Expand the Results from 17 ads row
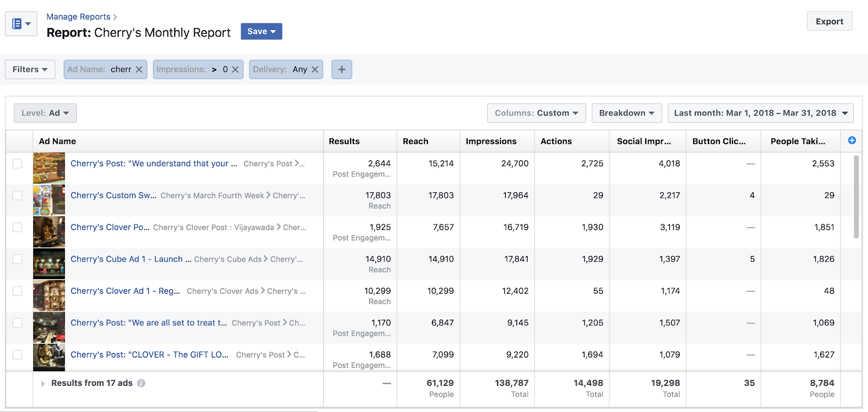Image resolution: width=868 pixels, height=412 pixels. coord(43,384)
